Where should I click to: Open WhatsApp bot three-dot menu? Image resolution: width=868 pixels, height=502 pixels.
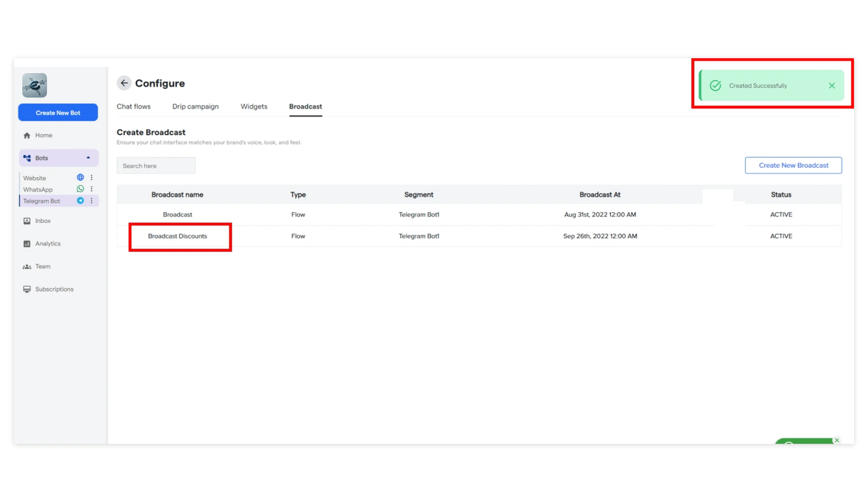pyautogui.click(x=92, y=189)
